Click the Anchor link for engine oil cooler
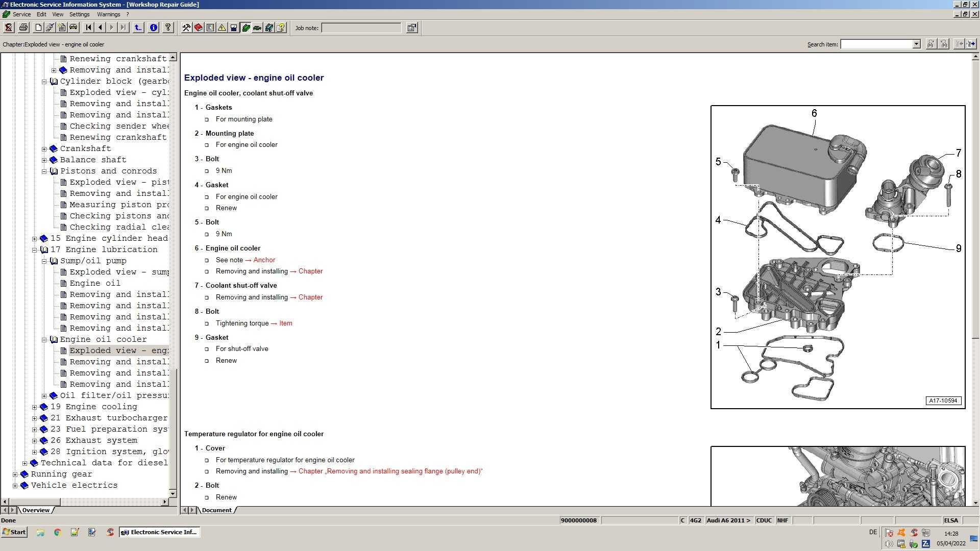Image resolution: width=980 pixels, height=551 pixels. (263, 260)
